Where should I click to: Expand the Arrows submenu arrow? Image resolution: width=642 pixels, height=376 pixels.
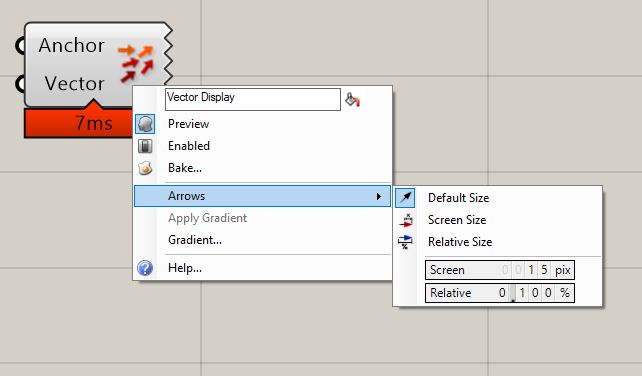coord(379,196)
